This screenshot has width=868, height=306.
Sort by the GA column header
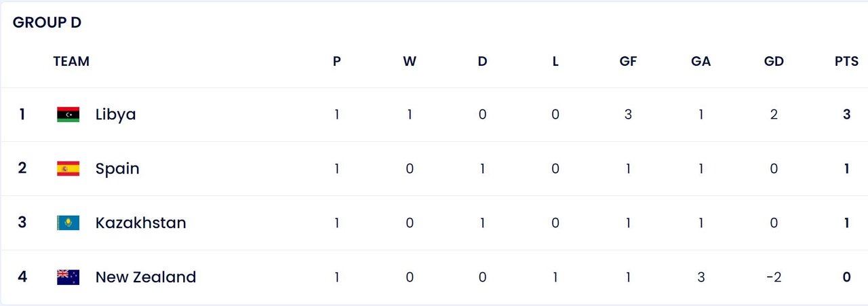[701, 62]
